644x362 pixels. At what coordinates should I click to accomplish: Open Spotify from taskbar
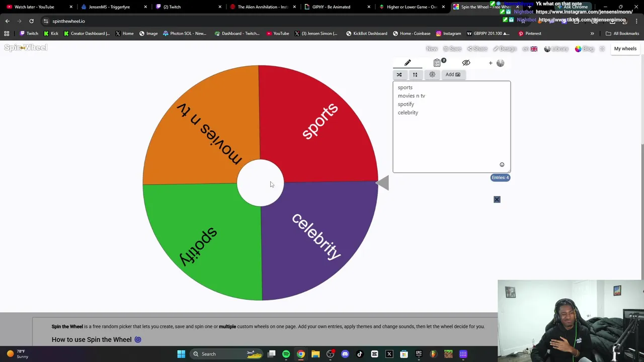coord(286,354)
